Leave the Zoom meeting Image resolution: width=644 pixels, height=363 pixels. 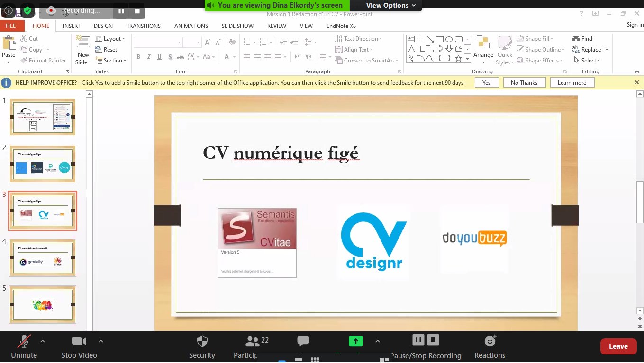(618, 346)
